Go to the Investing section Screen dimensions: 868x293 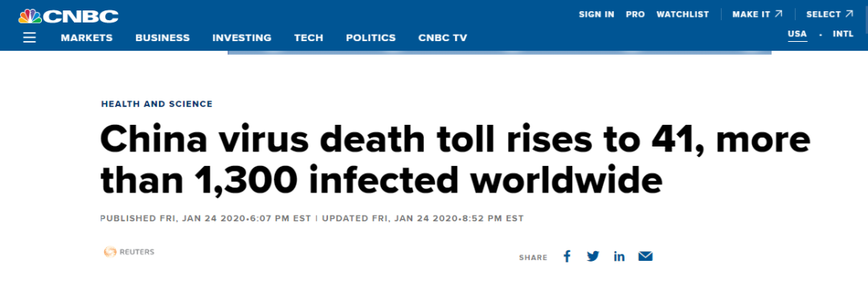click(242, 38)
